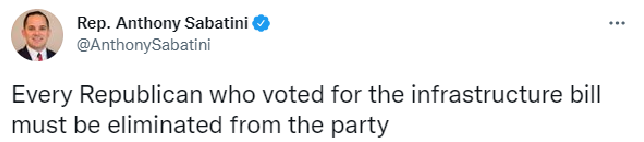Click the blue verified checkmark badge
Image resolution: width=644 pixels, height=142 pixels.
[261, 23]
